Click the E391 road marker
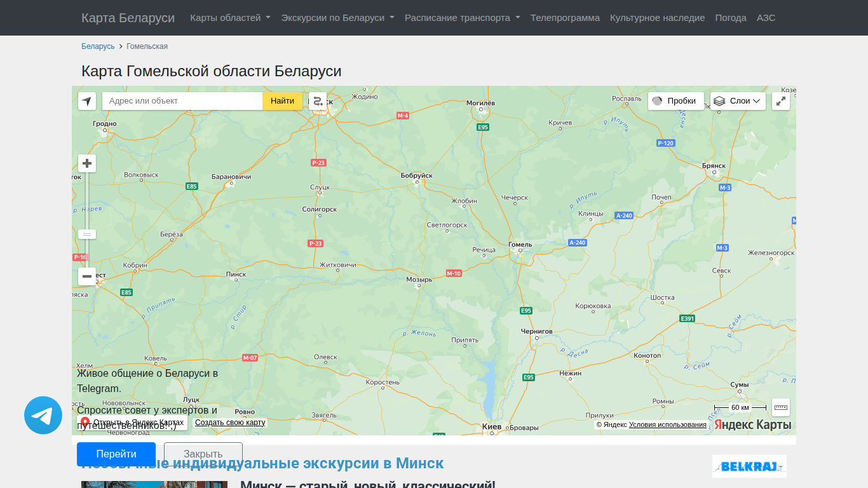 687,318
